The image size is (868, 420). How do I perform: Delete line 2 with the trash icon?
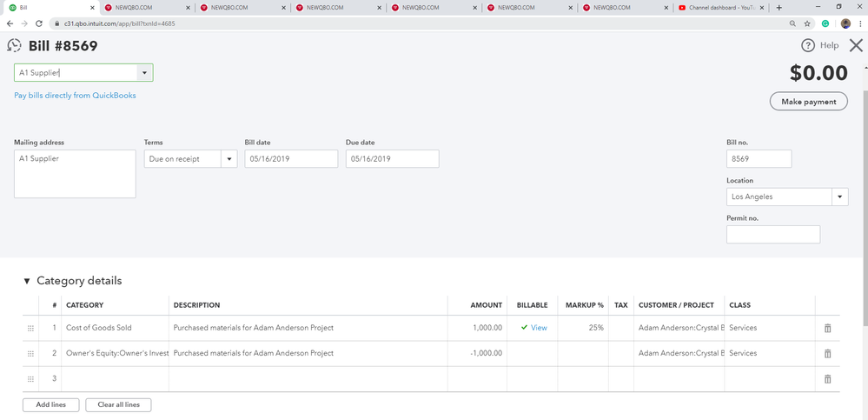click(827, 354)
